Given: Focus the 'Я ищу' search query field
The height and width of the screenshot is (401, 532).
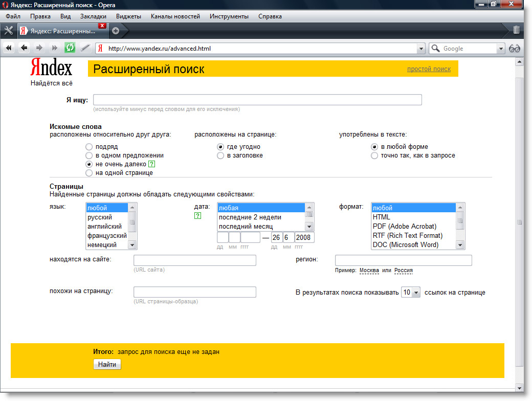Looking at the screenshot, I should (257, 100).
